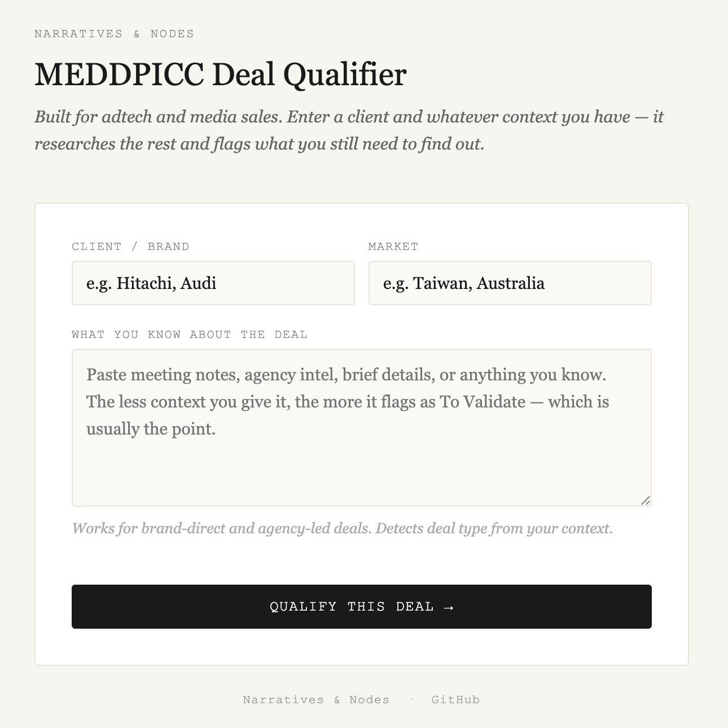
Task: Click the 'e.g. Taiwan, Australia' placeholder
Action: point(464,283)
